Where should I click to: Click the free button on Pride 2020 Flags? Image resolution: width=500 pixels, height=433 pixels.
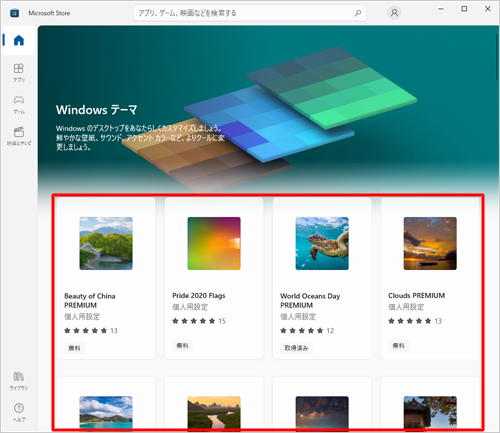coord(182,346)
